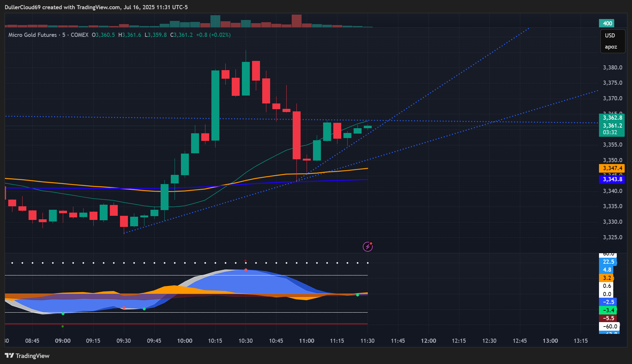Click the 10:00 time axis label

tap(185, 341)
